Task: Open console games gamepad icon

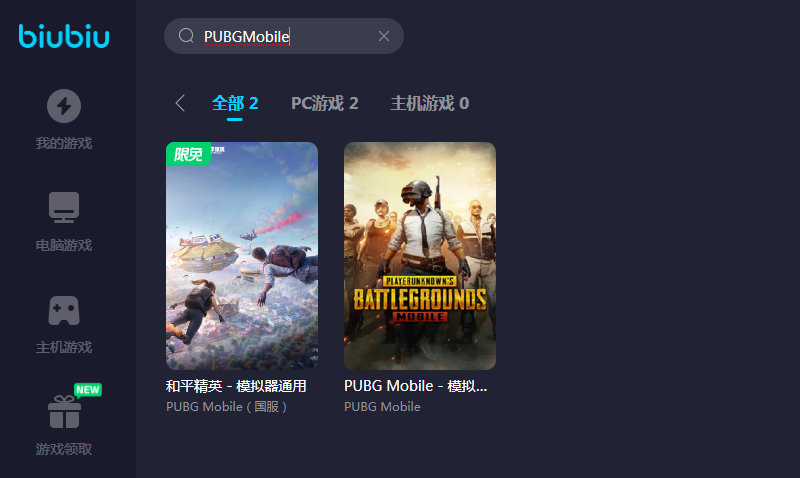Action: pyautogui.click(x=64, y=310)
